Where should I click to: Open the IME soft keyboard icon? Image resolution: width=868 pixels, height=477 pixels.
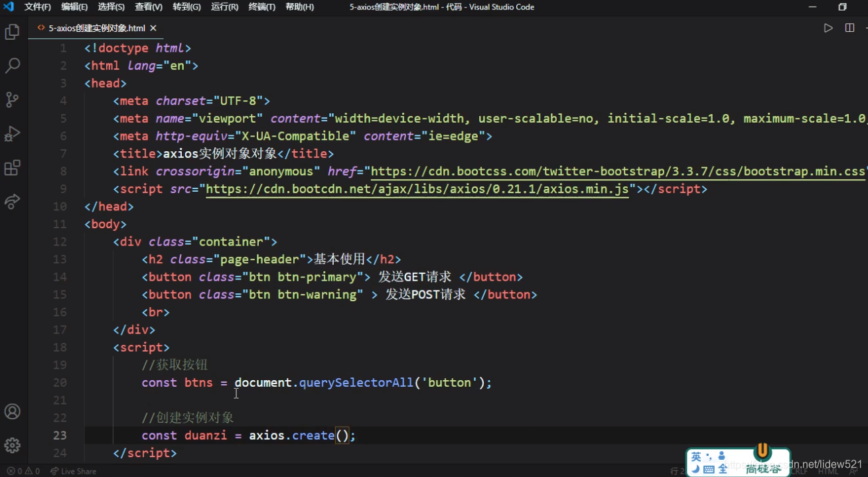pos(709,469)
